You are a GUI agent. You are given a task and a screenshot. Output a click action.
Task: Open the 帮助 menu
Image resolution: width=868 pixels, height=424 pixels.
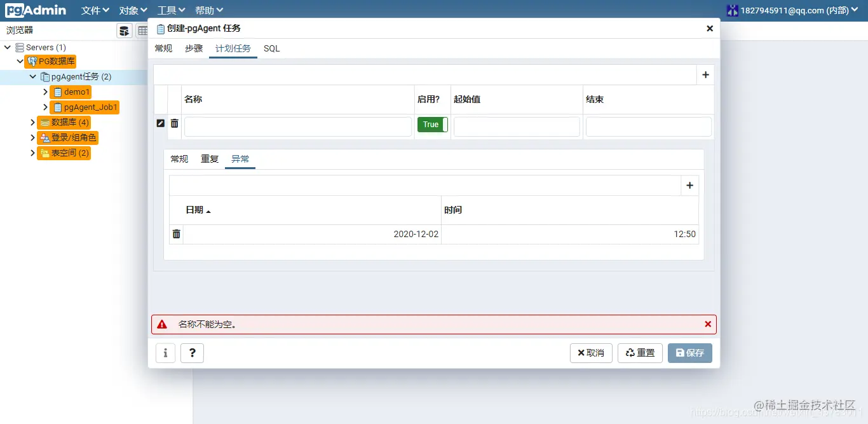209,10
